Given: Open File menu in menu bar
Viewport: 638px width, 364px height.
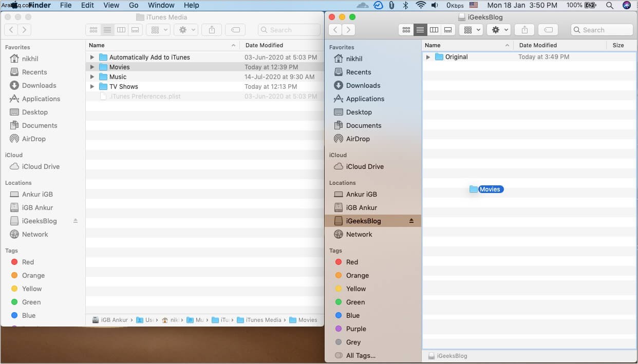Looking at the screenshot, I should pos(66,5).
